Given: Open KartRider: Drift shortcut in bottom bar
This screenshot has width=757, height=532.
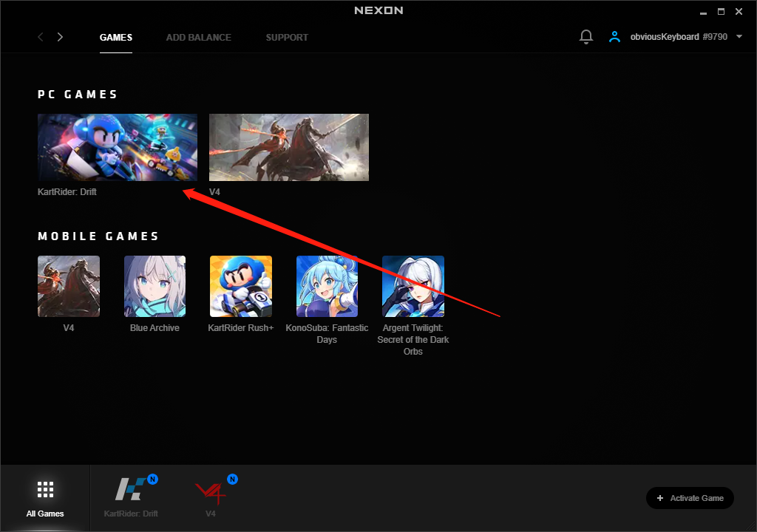Looking at the screenshot, I should click(x=131, y=497).
